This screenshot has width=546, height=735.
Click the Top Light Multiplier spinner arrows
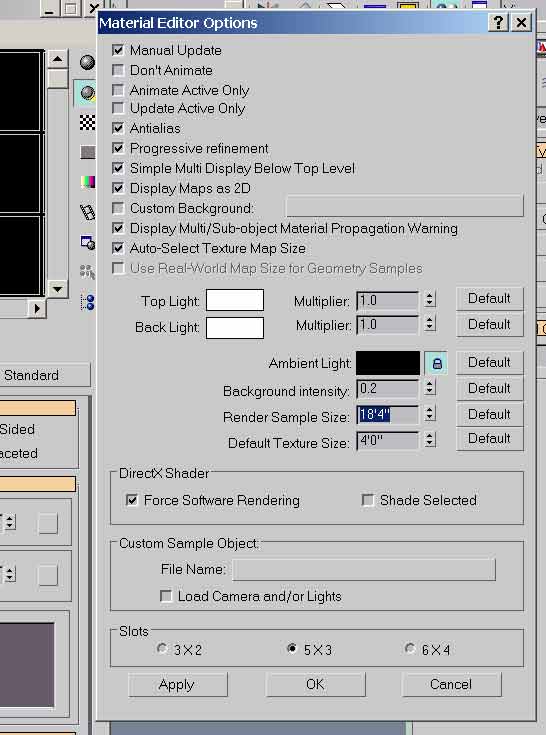point(430,300)
